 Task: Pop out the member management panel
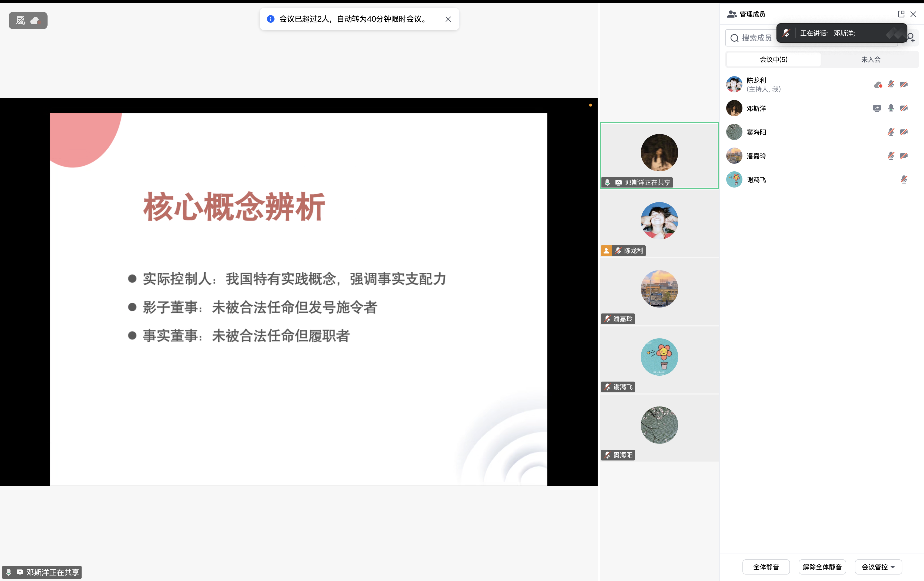[901, 14]
